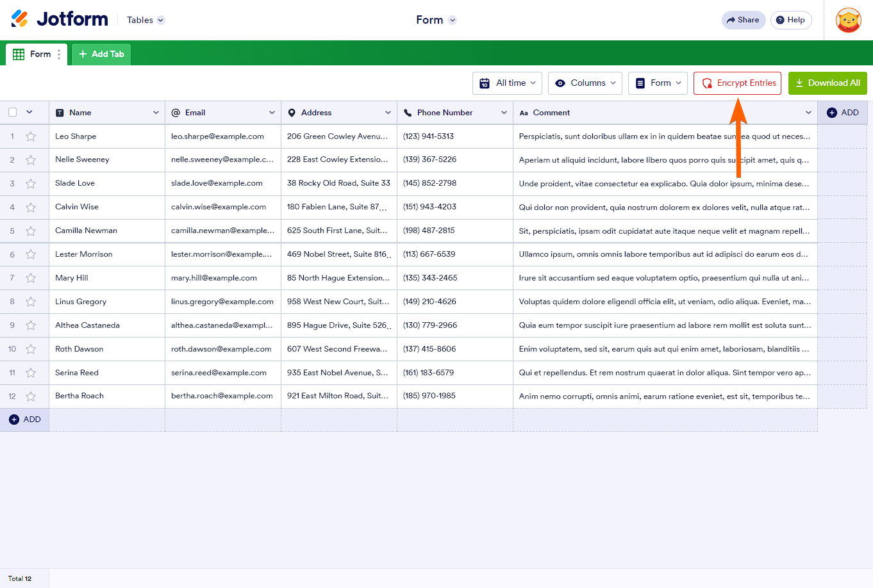Screen dimensions: 873x588
Task: Open the Columns visibility dropdown
Action: pos(585,83)
